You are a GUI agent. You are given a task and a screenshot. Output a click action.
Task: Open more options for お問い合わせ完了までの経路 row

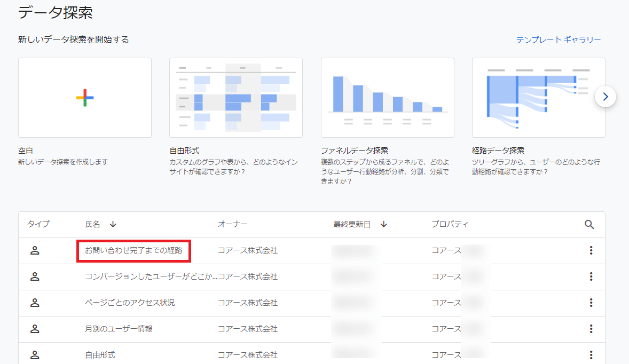[591, 250]
